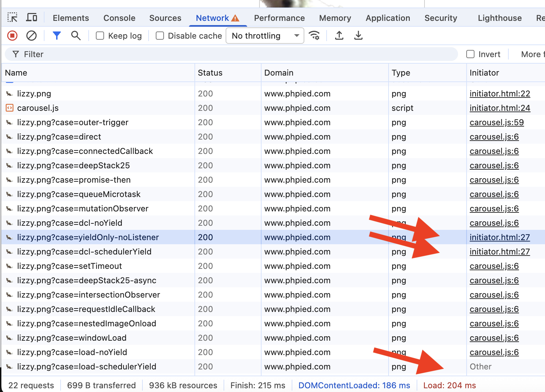Click the carousel.js script file icon
The width and height of the screenshot is (545, 392).
point(10,108)
